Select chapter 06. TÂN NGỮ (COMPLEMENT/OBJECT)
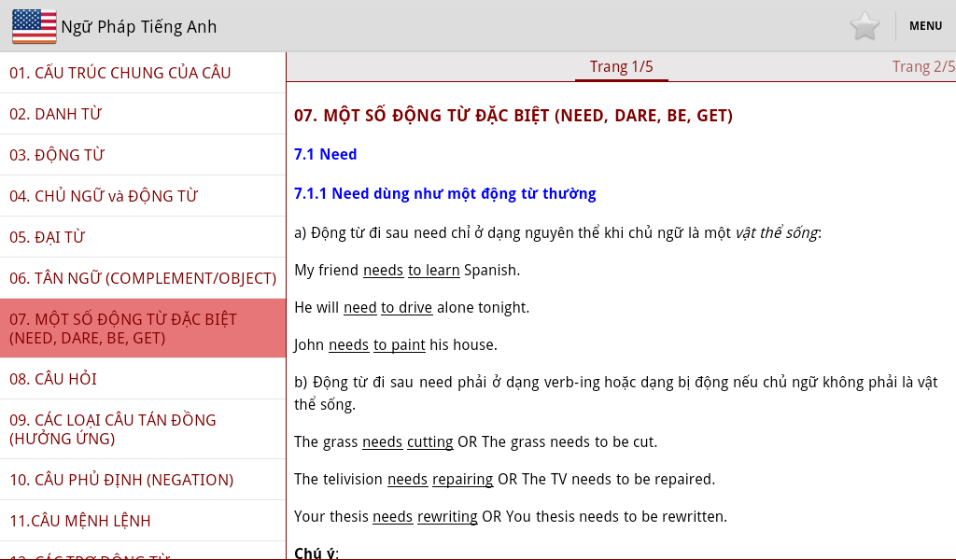The width and height of the screenshot is (956, 560). [x=143, y=278]
